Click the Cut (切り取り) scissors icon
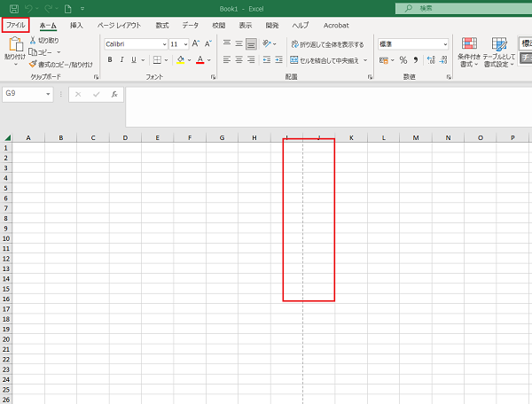532x404 pixels. 34,41
